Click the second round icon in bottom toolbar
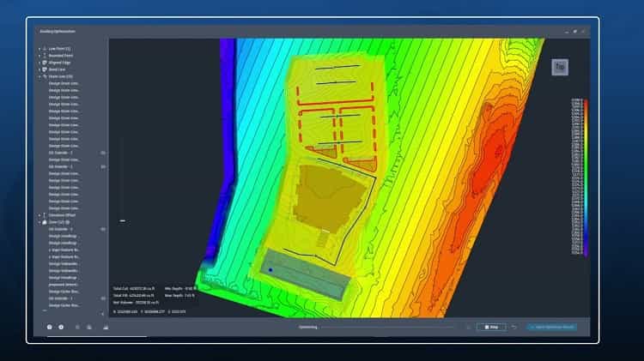644x361 pixels. pos(61,327)
